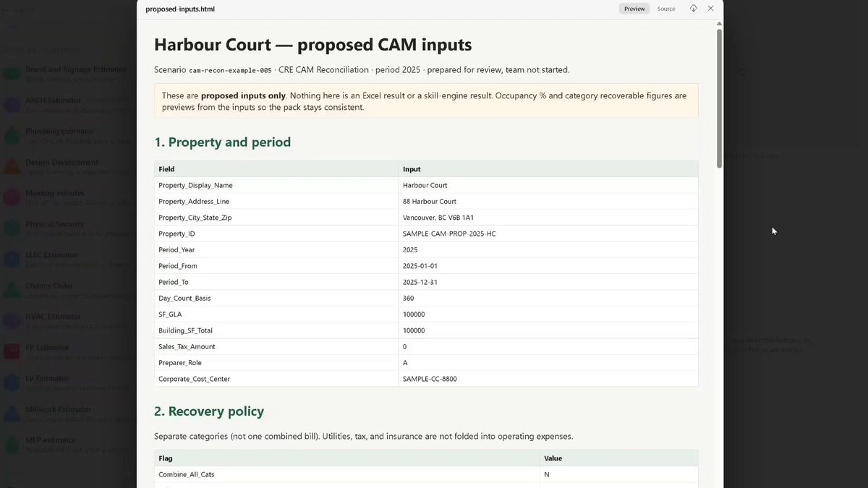Click the 'Harbour Court' input value cell
The width and height of the screenshot is (868, 488).
(x=548, y=185)
